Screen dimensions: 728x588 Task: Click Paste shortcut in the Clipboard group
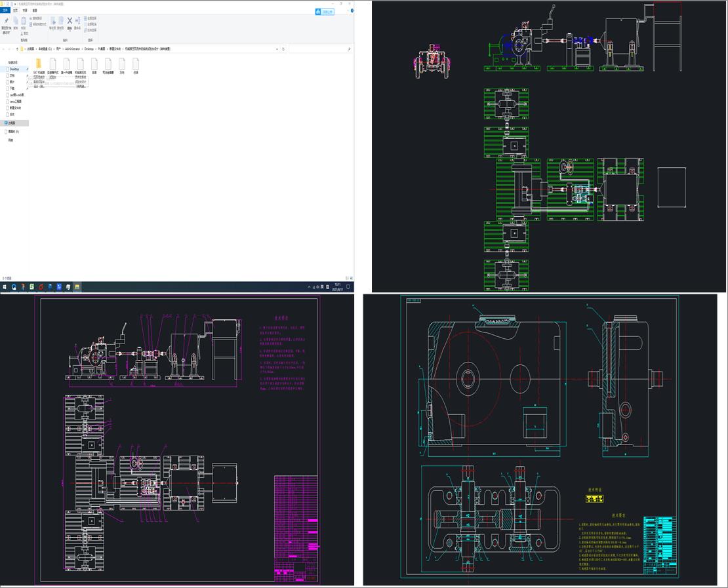pos(38,24)
